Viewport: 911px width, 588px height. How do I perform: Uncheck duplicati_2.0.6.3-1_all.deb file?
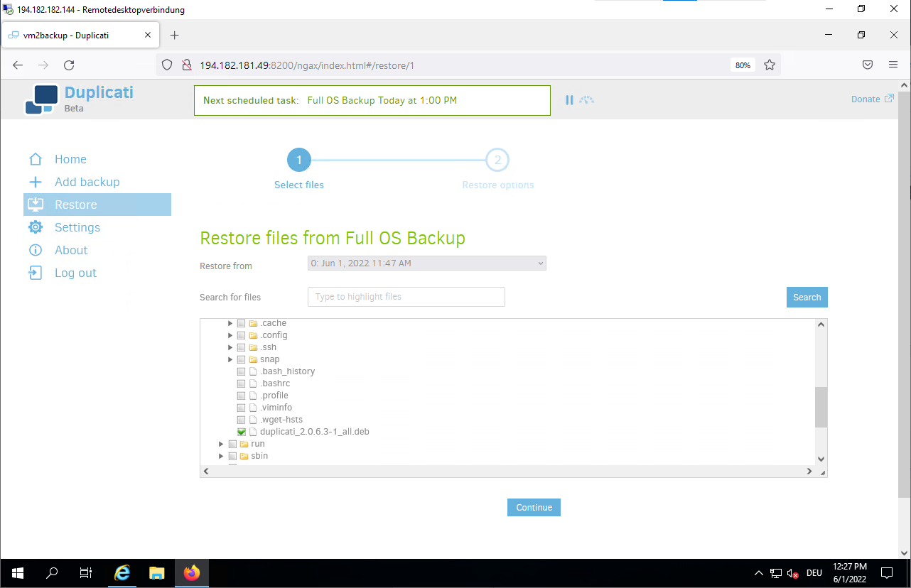[x=242, y=432]
